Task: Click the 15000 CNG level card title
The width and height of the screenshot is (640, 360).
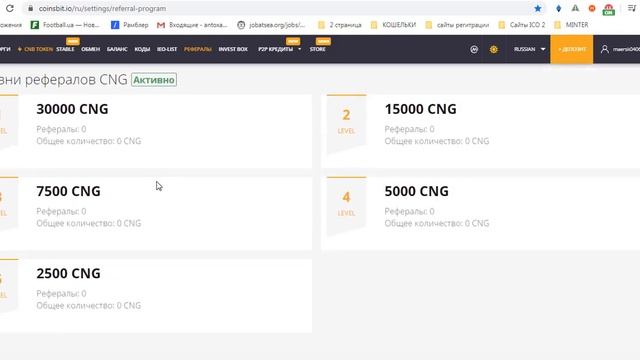Action: pyautogui.click(x=420, y=109)
